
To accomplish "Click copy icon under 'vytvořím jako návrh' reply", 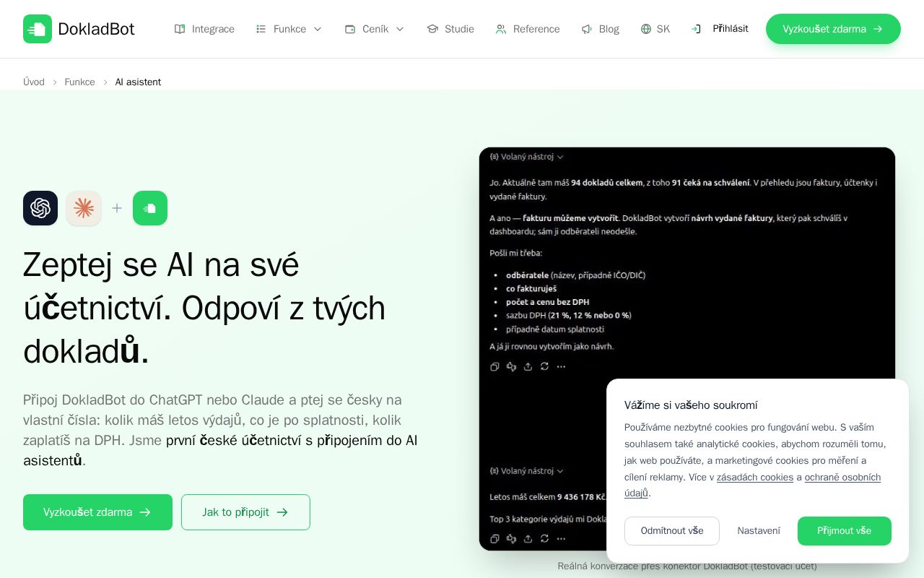I will coord(494,367).
